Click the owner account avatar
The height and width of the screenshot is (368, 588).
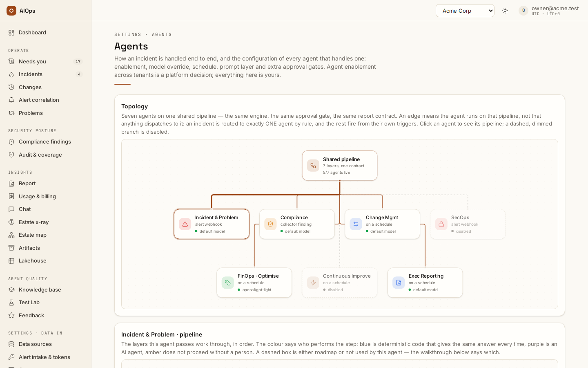point(523,11)
